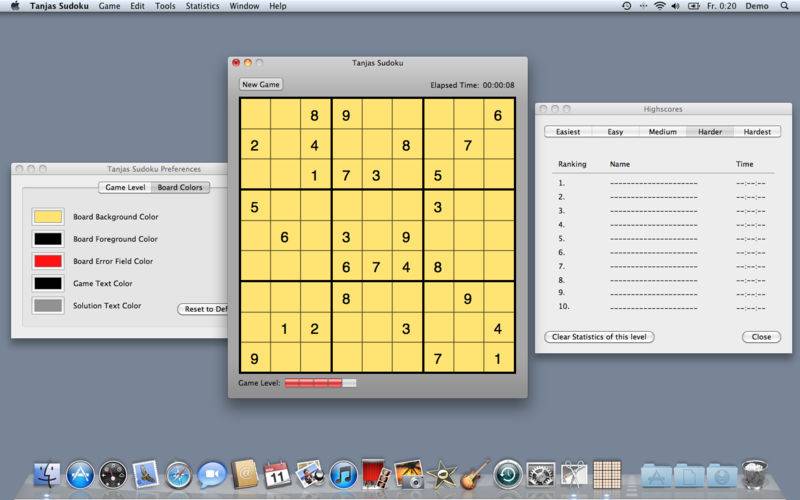The height and width of the screenshot is (500, 800).
Task: Open Dashboard from the dock
Action: tap(113, 475)
